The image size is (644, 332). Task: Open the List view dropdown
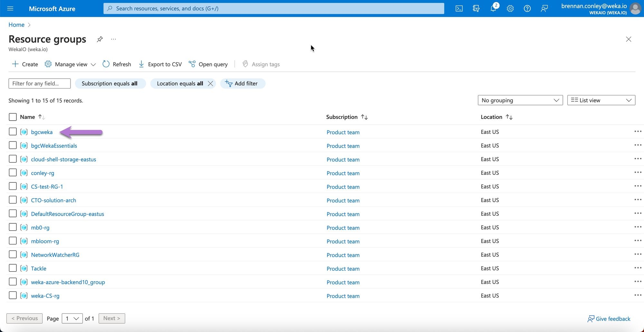[x=601, y=100]
